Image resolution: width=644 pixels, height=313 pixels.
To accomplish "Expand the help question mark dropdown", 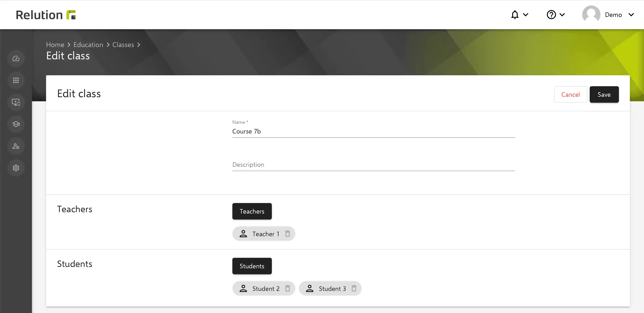I will 556,15.
